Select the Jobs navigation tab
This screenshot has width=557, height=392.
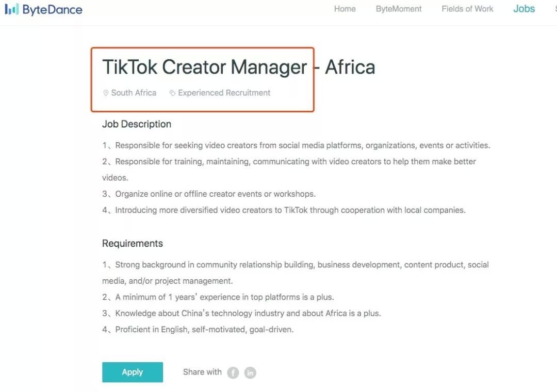click(524, 9)
